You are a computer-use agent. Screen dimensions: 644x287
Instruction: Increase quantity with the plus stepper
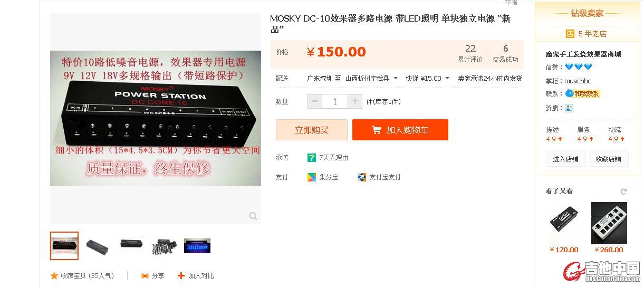[x=355, y=101]
